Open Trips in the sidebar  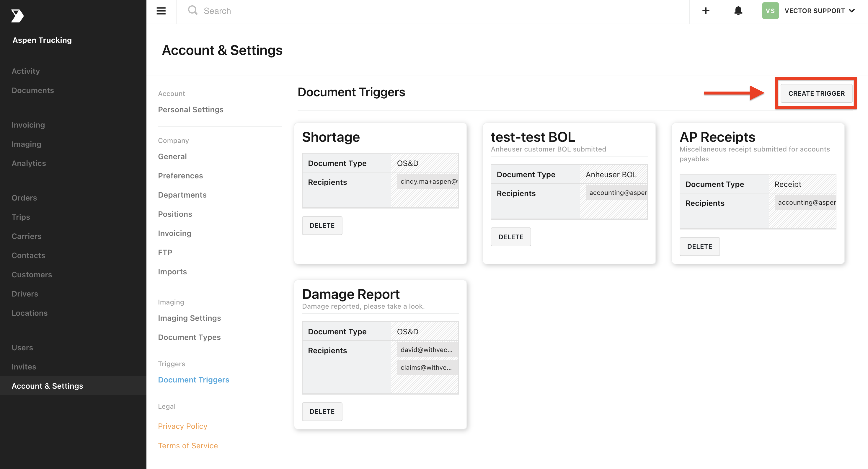coord(21,217)
